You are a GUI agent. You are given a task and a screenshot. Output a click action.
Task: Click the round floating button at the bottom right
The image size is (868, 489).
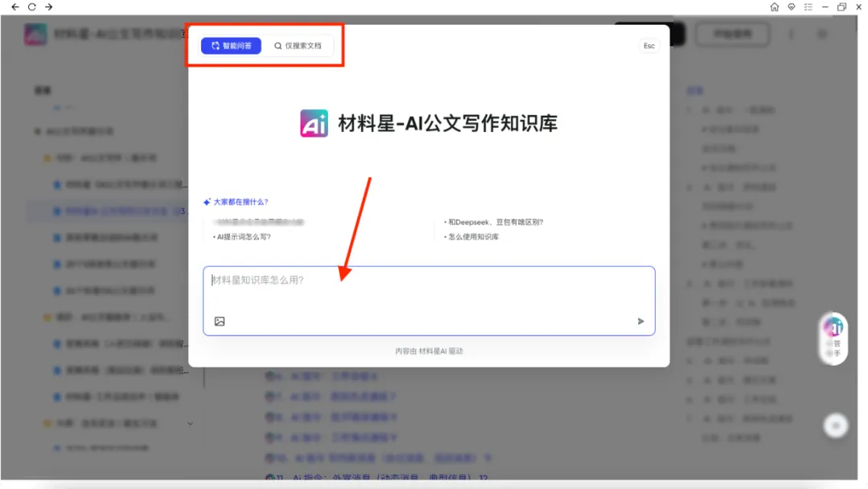click(x=836, y=426)
